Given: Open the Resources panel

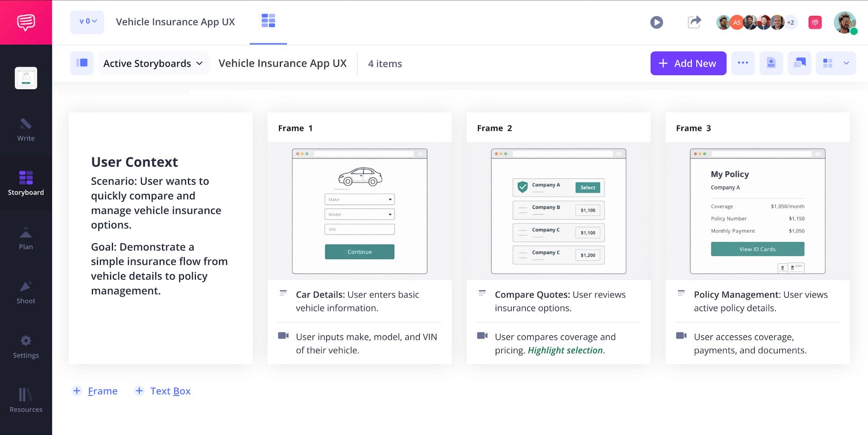Looking at the screenshot, I should point(25,400).
